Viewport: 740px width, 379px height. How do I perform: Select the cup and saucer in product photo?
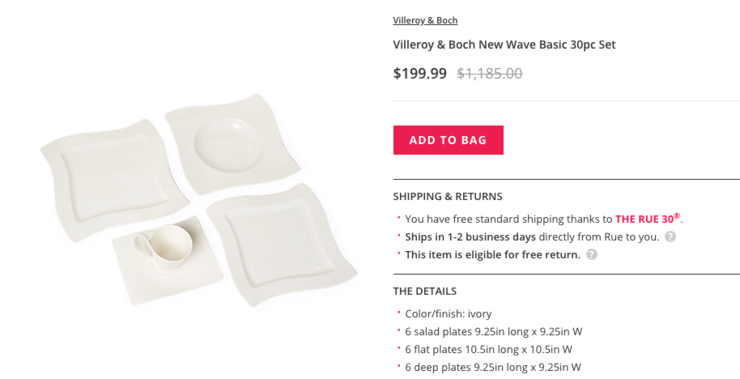click(x=167, y=258)
